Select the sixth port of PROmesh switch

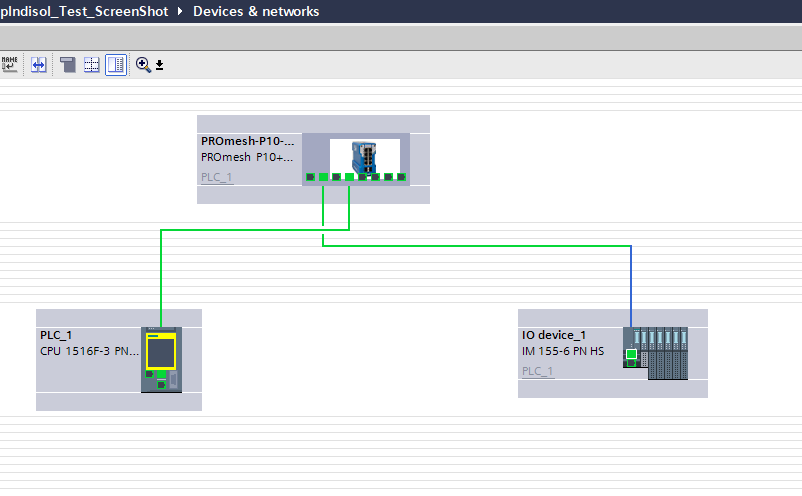coord(375,177)
